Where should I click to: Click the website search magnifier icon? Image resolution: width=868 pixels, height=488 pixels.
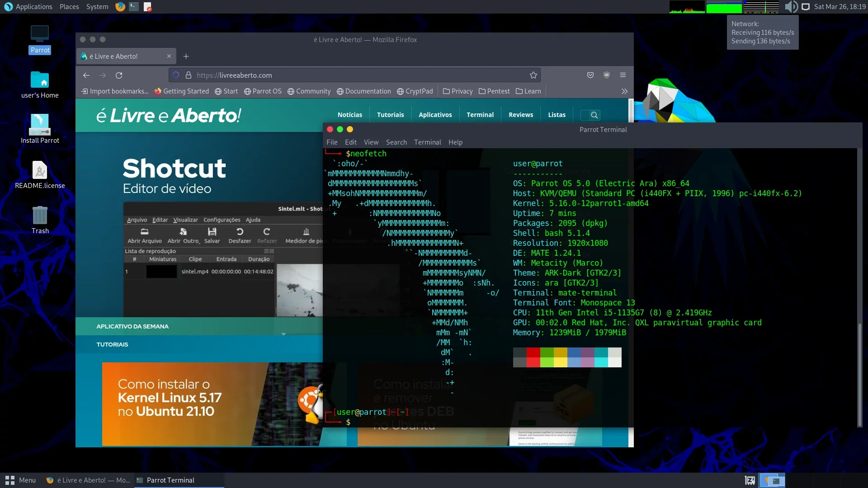tap(594, 115)
